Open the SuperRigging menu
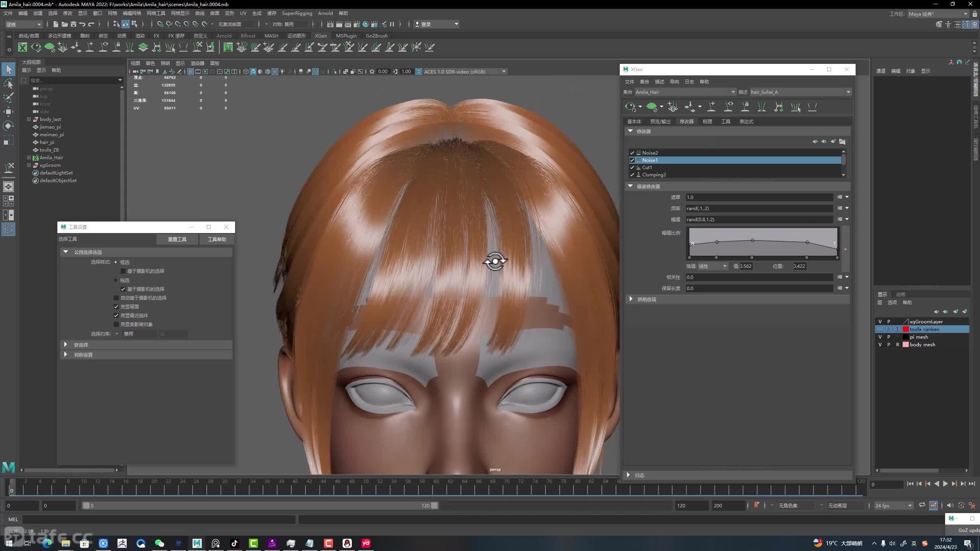The image size is (980, 551). coord(297,13)
